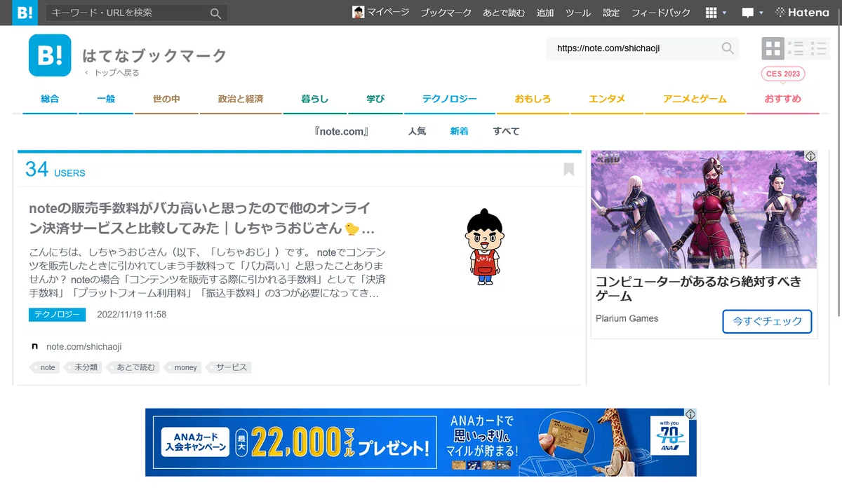Click the large blue B! site logo
This screenshot has width=842, height=504.
click(50, 55)
